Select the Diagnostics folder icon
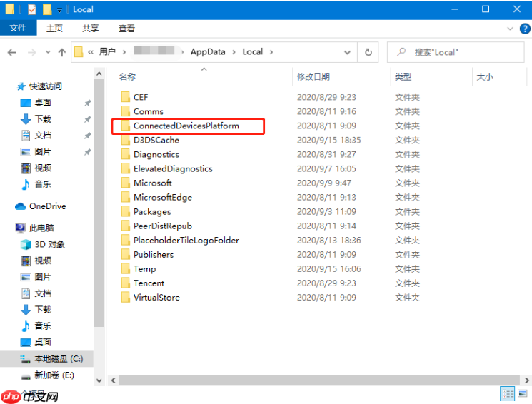 [x=126, y=154]
